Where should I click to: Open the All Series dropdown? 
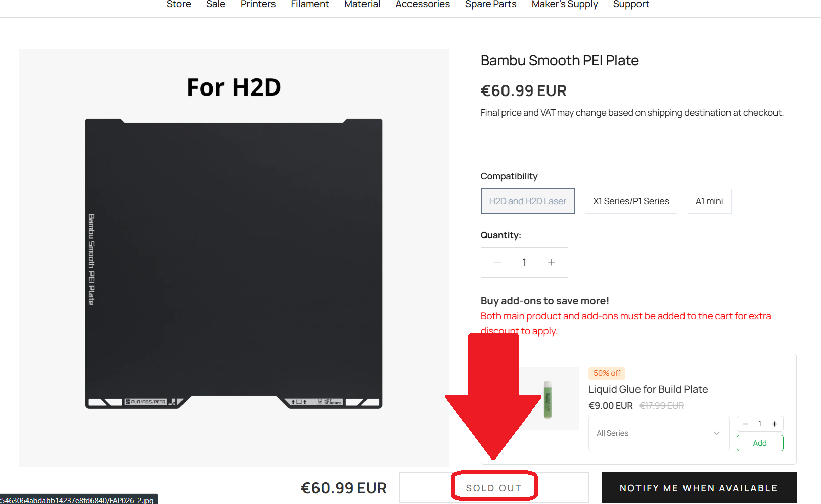659,433
